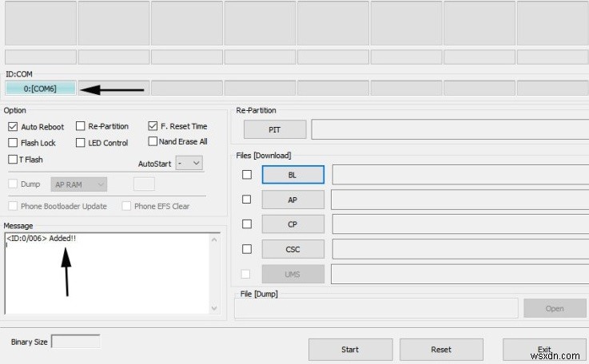Image resolution: width=589 pixels, height=364 pixels.
Task: Disable the Auto Reboot checkbox
Action: pos(13,127)
